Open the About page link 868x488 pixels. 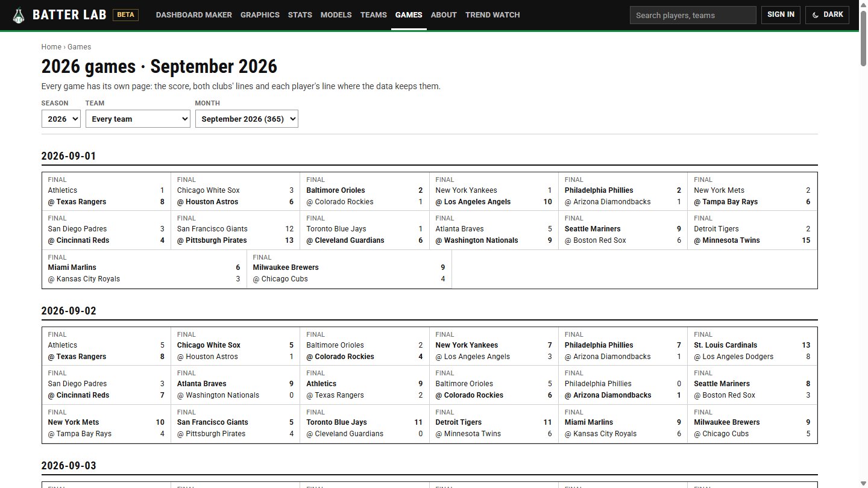coord(444,15)
